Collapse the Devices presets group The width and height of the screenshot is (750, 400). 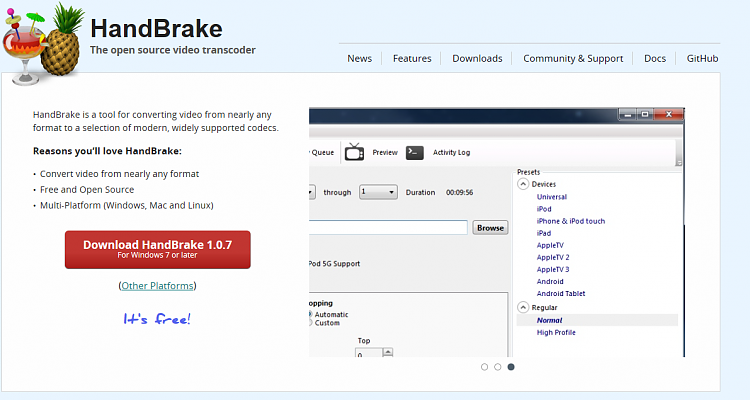523,184
